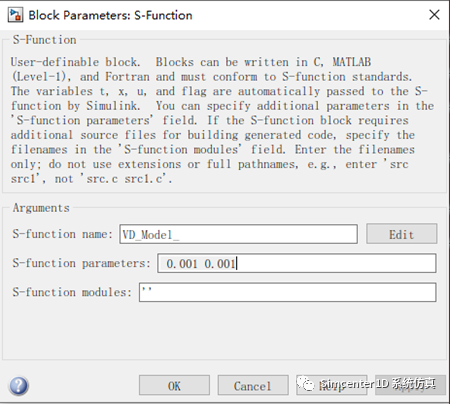Select the S-function modules input box
The width and height of the screenshot is (450, 404).
pos(287,292)
